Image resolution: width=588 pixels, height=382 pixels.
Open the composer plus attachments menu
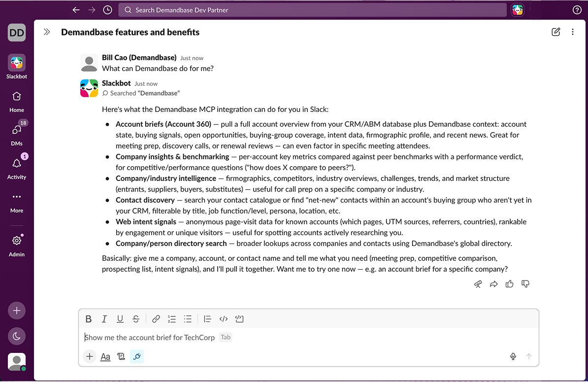(x=90, y=356)
